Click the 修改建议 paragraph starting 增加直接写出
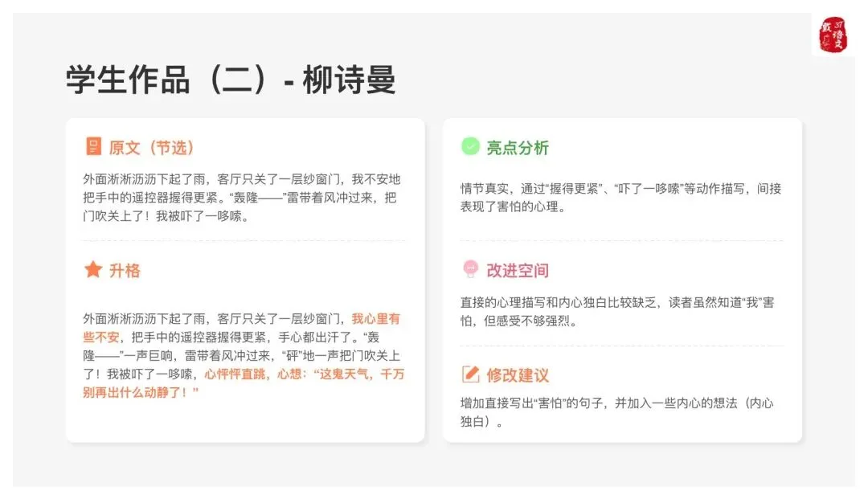Screen dimensions: 868x499 (616, 411)
